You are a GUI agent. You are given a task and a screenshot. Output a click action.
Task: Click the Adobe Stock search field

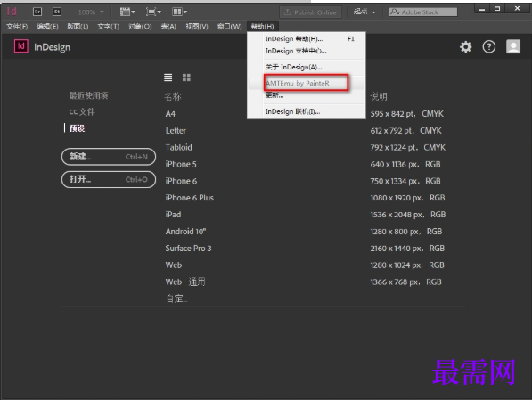point(422,12)
